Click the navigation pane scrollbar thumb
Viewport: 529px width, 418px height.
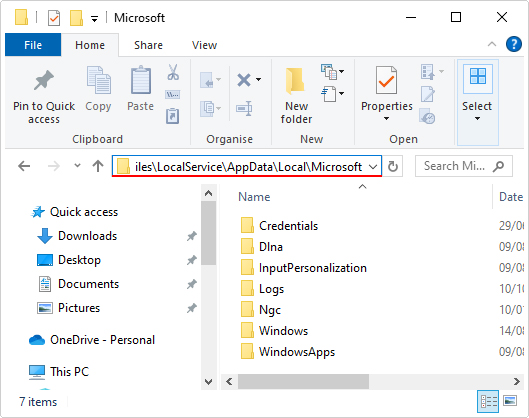coord(208,233)
